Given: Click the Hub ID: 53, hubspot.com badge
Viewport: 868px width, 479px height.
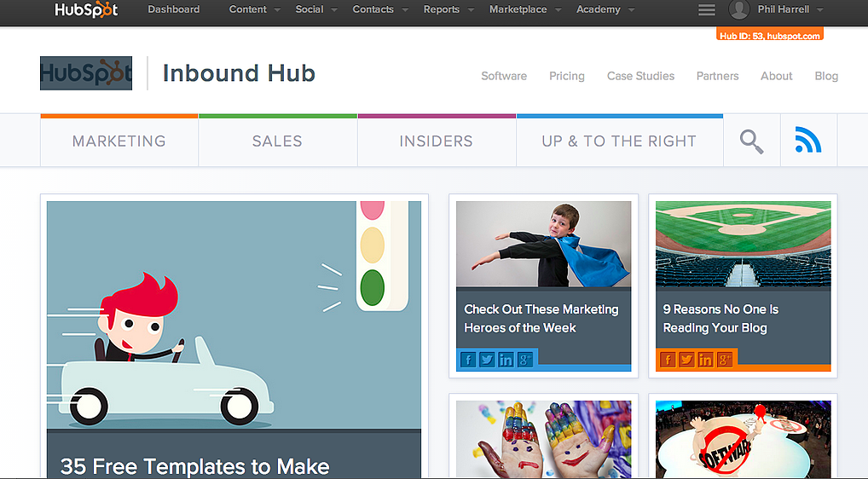Looking at the screenshot, I should click(769, 36).
